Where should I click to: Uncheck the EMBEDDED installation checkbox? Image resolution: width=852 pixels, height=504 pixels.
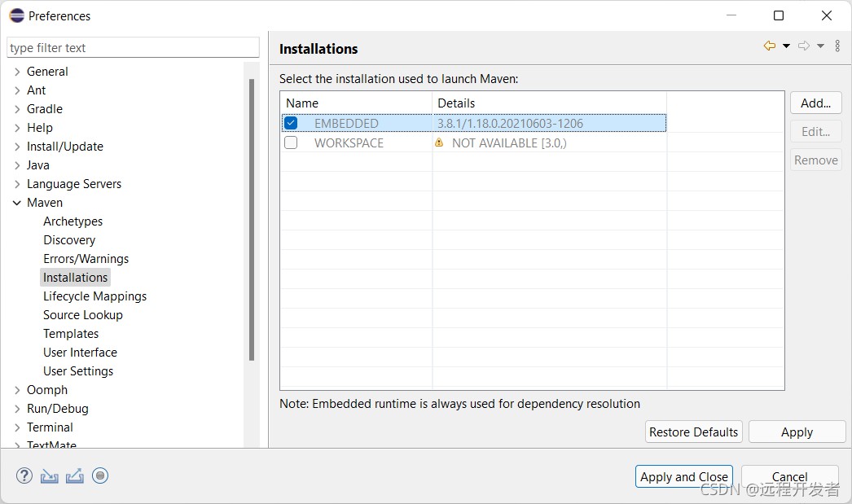point(291,123)
